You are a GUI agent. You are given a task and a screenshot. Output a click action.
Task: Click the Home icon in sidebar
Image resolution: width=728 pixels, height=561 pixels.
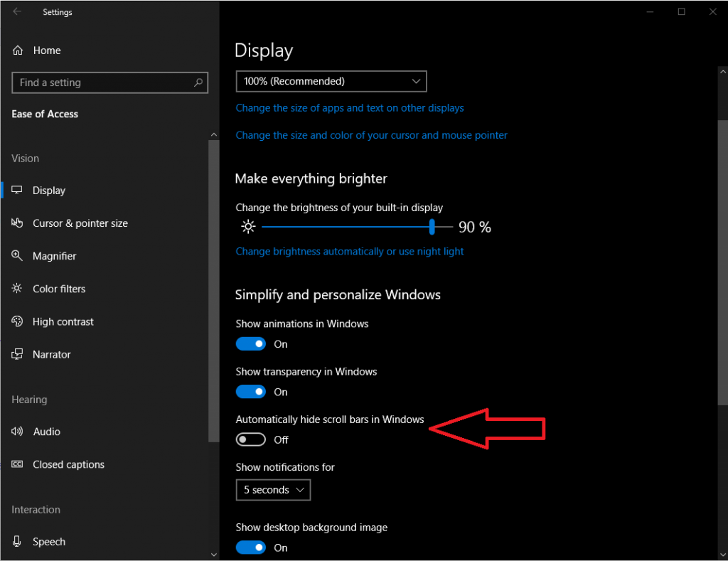(x=18, y=50)
